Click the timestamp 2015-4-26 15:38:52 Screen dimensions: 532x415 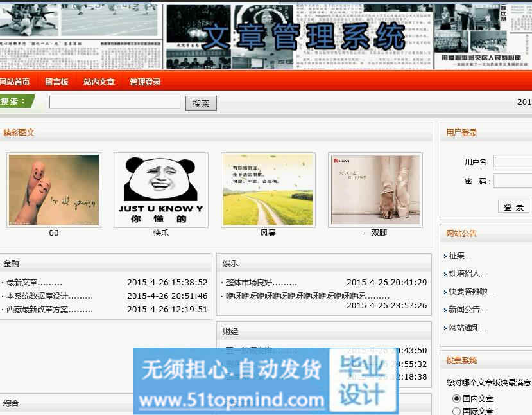coord(167,282)
